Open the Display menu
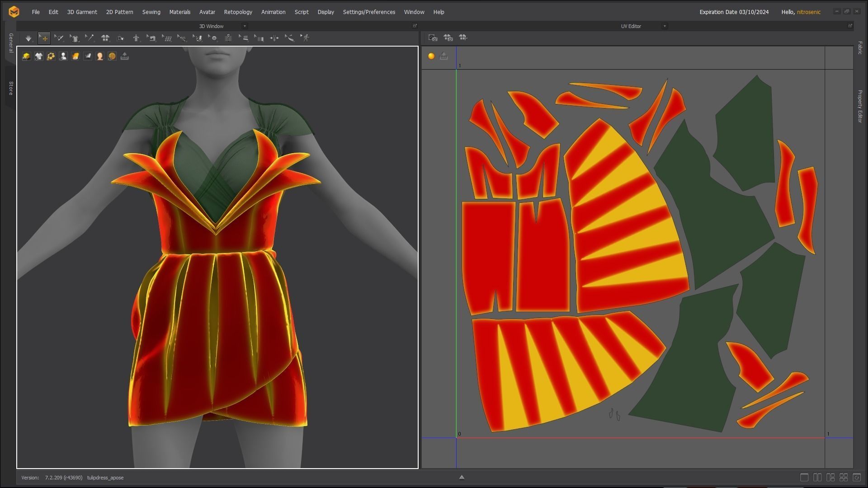The image size is (868, 488). (x=325, y=12)
